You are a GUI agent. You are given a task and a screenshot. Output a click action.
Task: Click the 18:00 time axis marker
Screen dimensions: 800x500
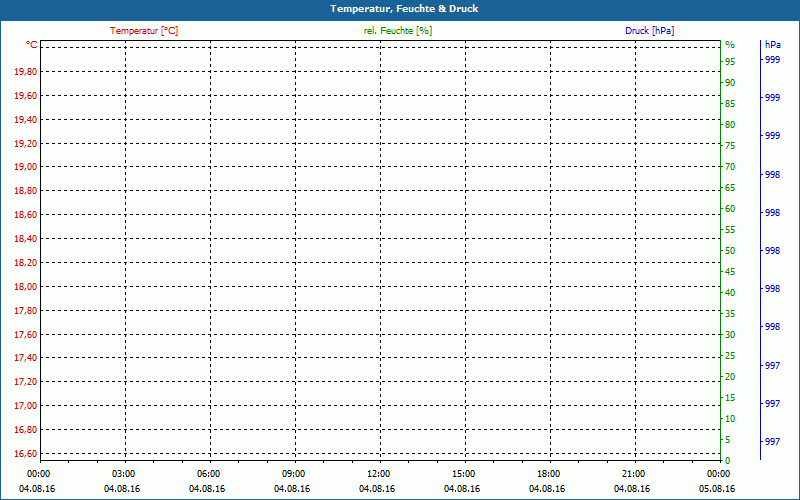[x=549, y=473]
